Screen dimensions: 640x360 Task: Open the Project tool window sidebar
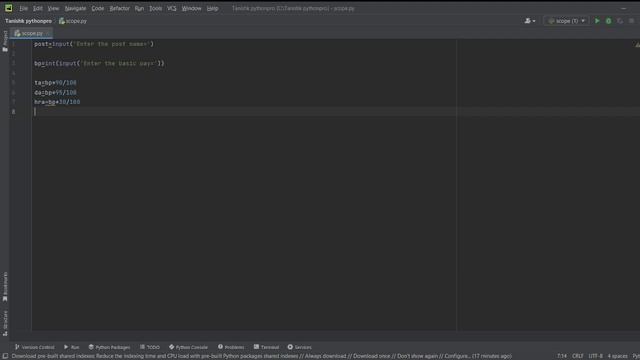point(5,41)
